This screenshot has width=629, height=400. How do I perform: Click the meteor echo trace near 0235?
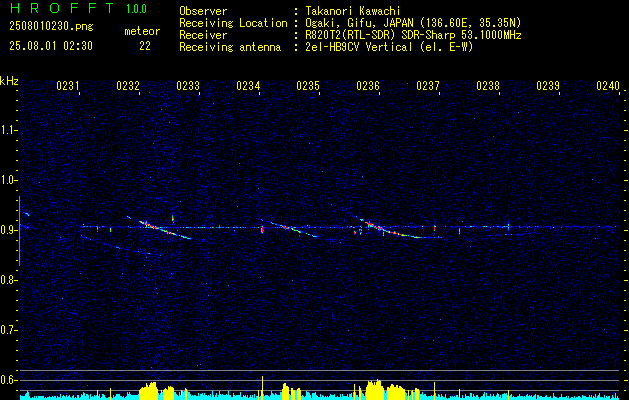[x=290, y=229]
